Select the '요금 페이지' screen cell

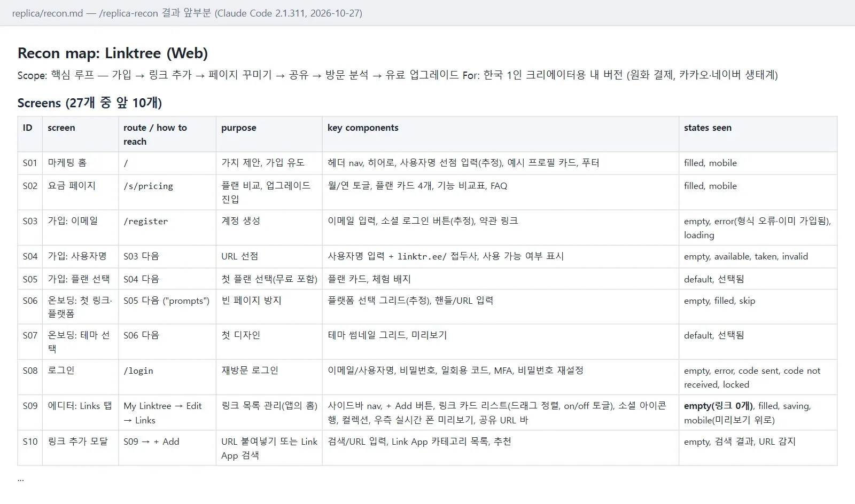[81, 192]
